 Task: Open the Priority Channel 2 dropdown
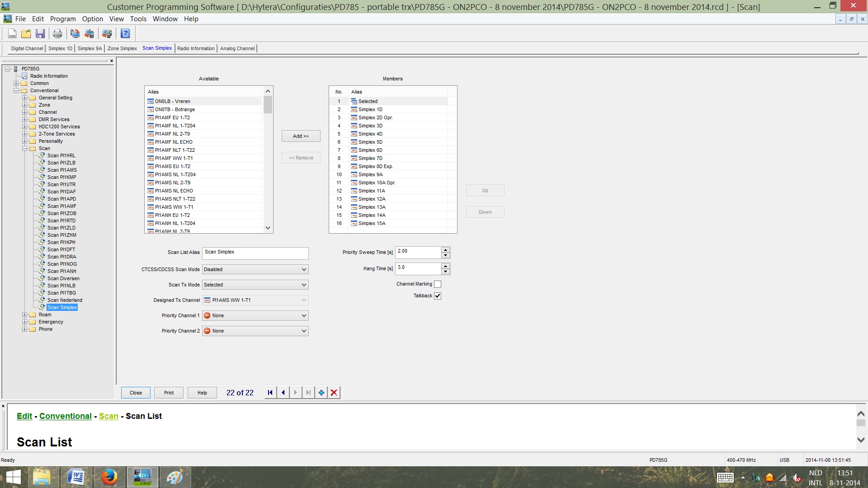(x=255, y=331)
